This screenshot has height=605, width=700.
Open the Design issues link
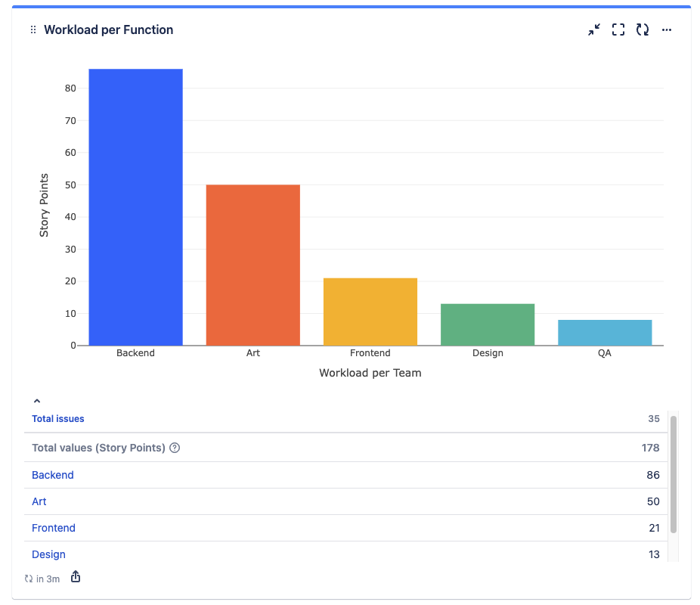click(48, 554)
